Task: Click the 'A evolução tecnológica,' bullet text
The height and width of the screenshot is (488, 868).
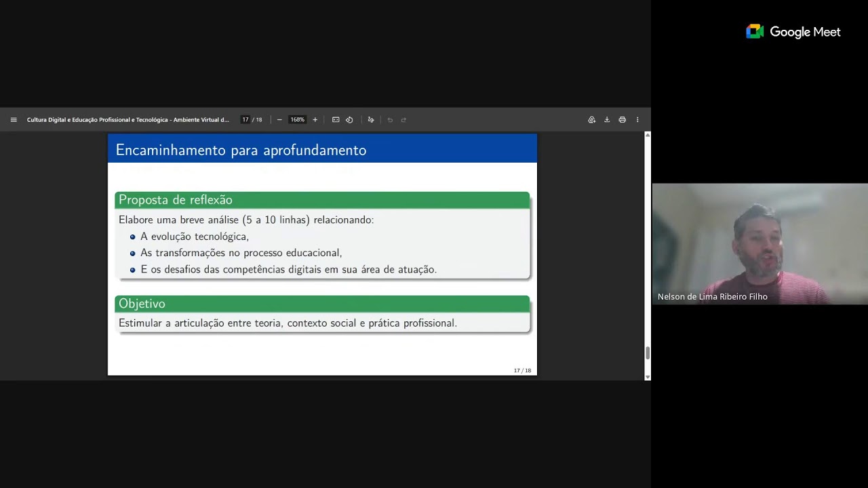Action: [195, 237]
